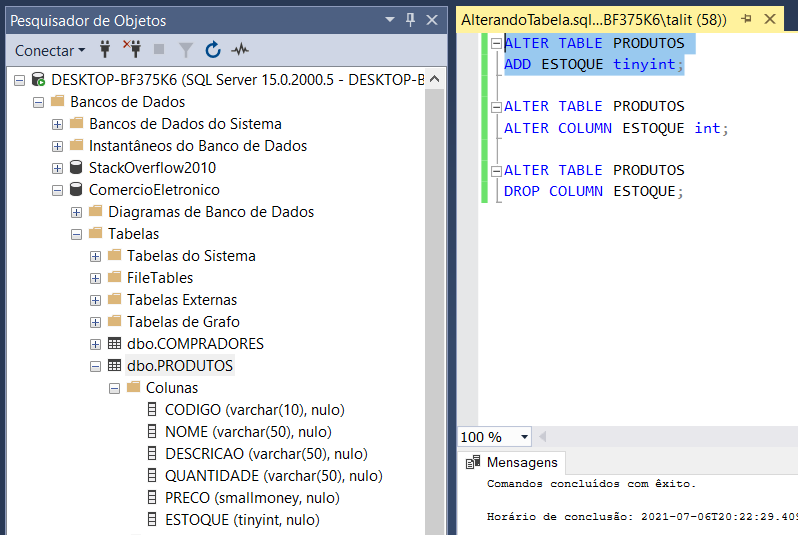Select the dbo.COMPRADORES table icon
798x535 pixels.
pos(115,344)
